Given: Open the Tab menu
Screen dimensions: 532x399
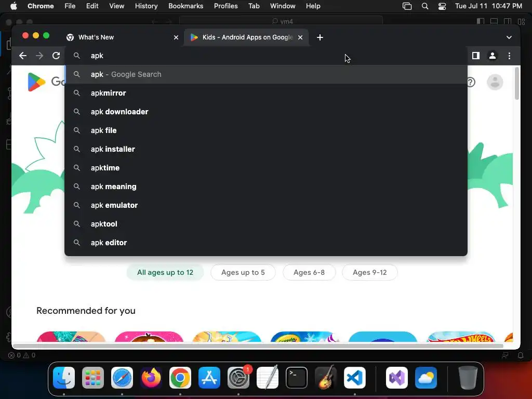Looking at the screenshot, I should tap(254, 6).
